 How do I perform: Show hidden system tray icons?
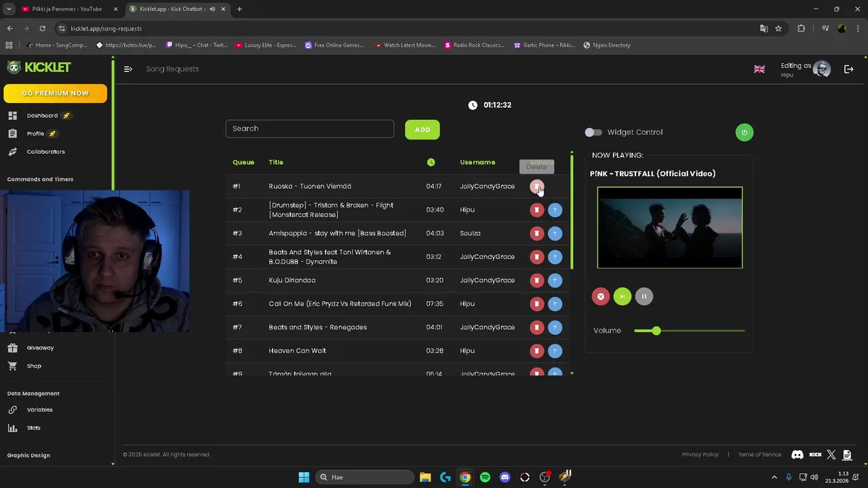[774, 477]
